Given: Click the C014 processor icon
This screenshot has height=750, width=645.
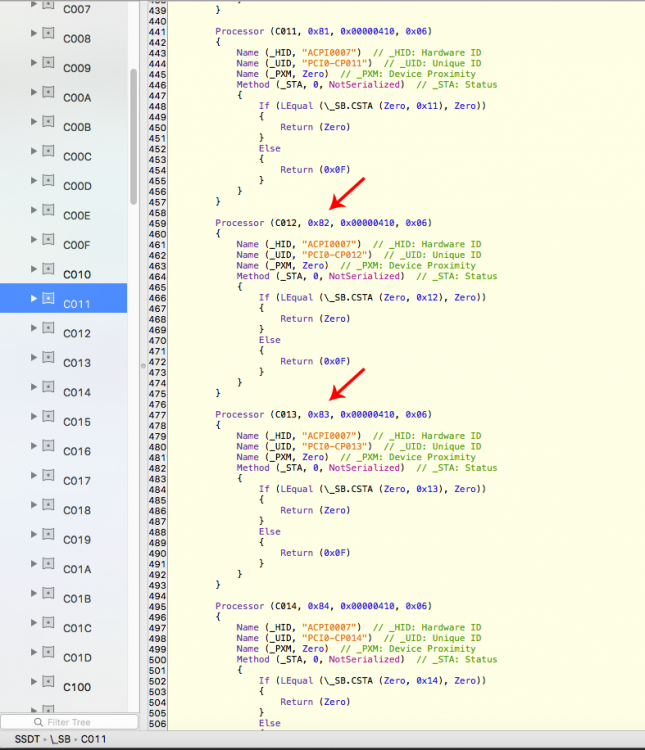Looking at the screenshot, I should [48, 386].
